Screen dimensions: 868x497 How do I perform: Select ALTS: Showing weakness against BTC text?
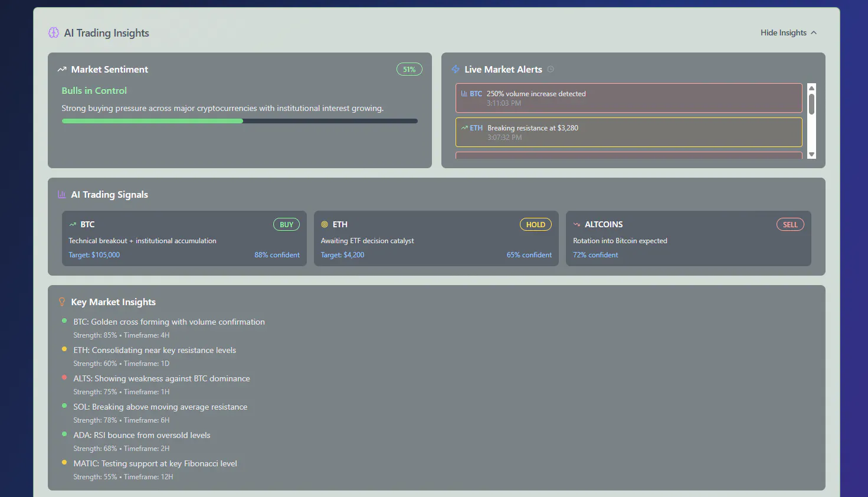(x=162, y=378)
